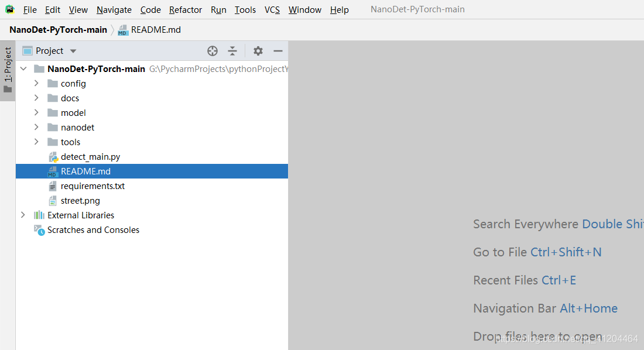The height and width of the screenshot is (350, 644).
Task: Click the Python file icon of detect_main.py
Action: click(53, 157)
